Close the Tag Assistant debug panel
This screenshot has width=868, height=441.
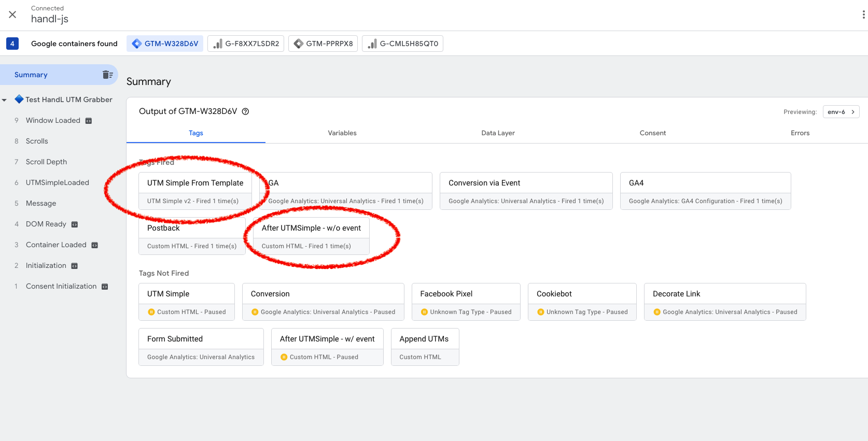point(12,15)
